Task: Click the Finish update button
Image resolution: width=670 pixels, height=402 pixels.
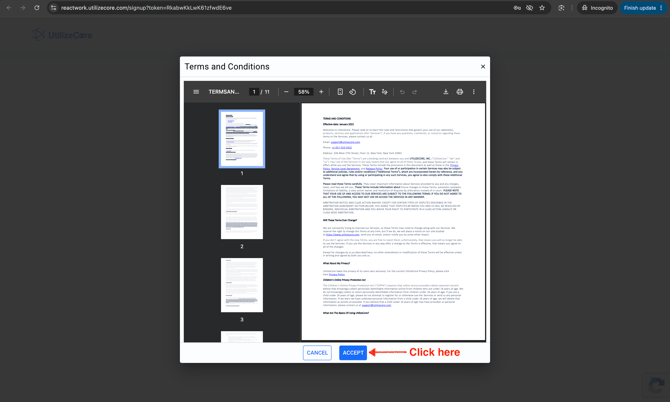Action: [x=643, y=8]
